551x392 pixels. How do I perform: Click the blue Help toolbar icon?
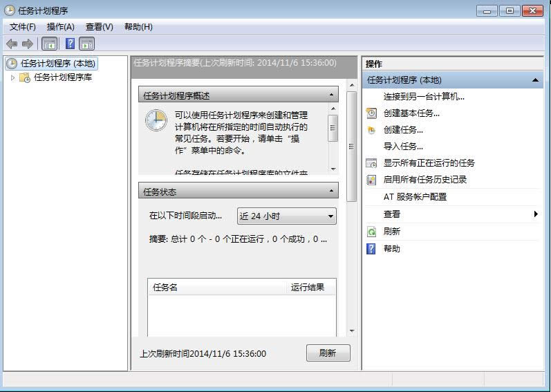tap(70, 44)
